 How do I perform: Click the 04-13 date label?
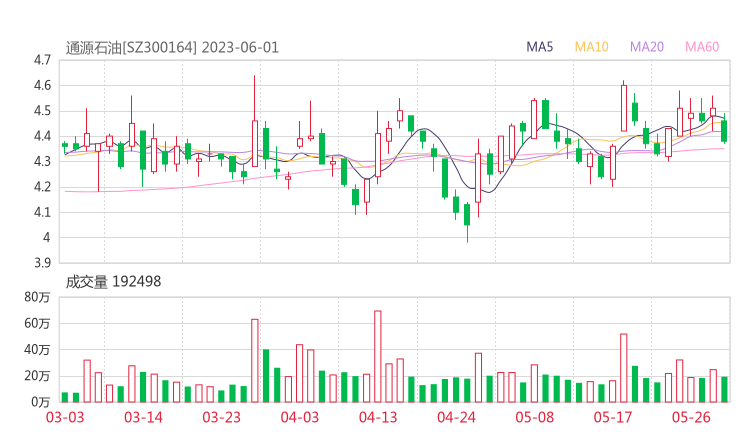[x=378, y=417]
